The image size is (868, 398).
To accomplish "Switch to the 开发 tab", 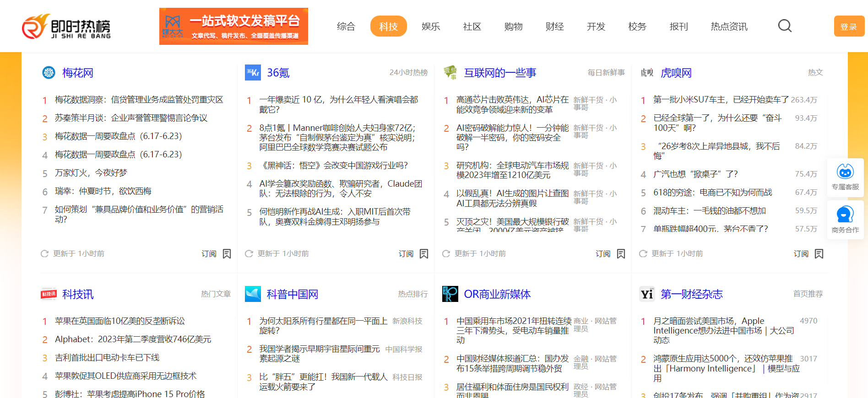I will 596,27.
